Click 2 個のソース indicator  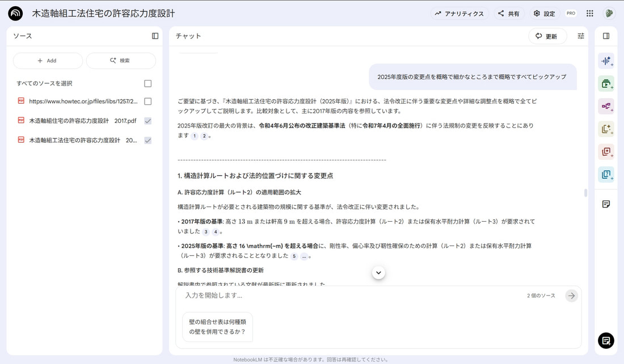pos(541,295)
